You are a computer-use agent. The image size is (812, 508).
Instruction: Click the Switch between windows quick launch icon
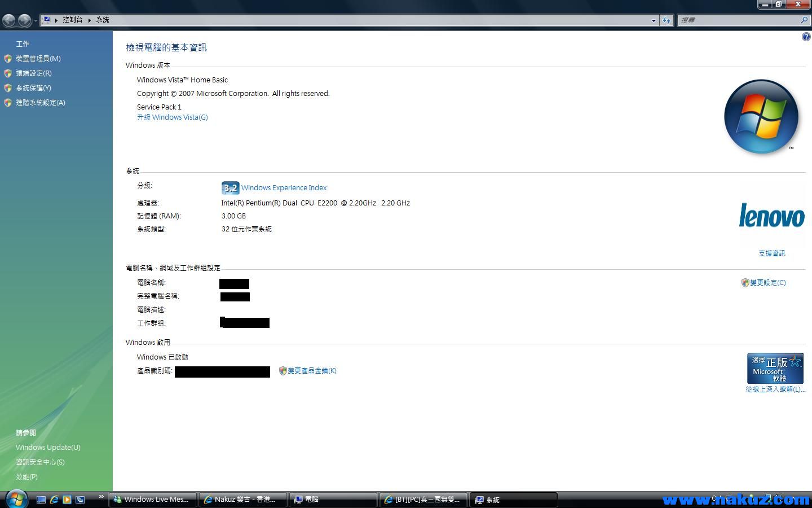click(80, 500)
